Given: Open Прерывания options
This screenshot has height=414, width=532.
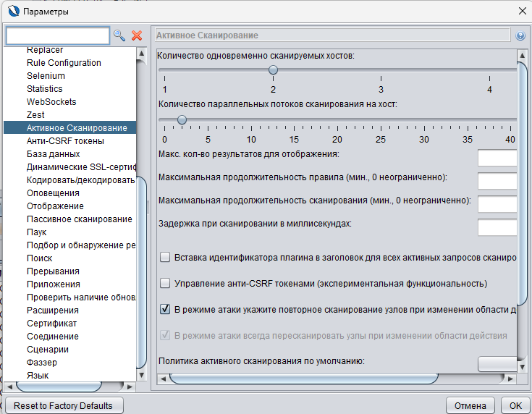Looking at the screenshot, I should [x=53, y=271].
